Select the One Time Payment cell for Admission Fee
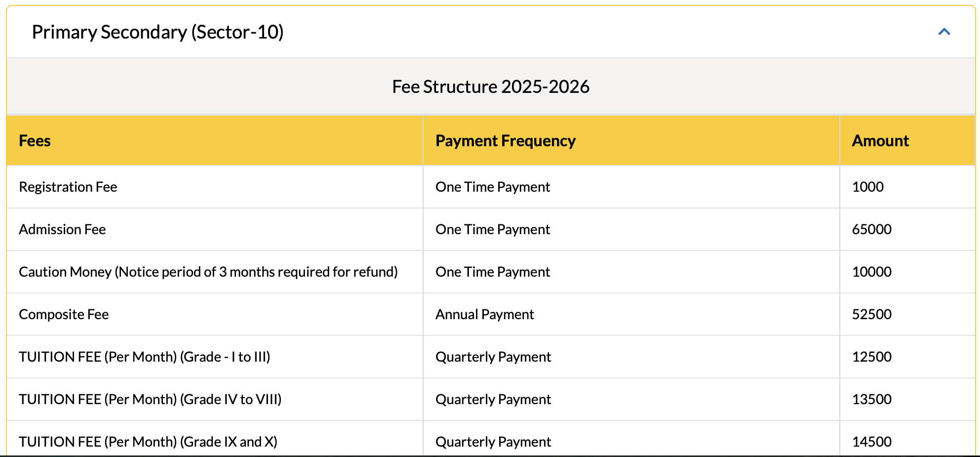This screenshot has width=980, height=457. [x=492, y=229]
